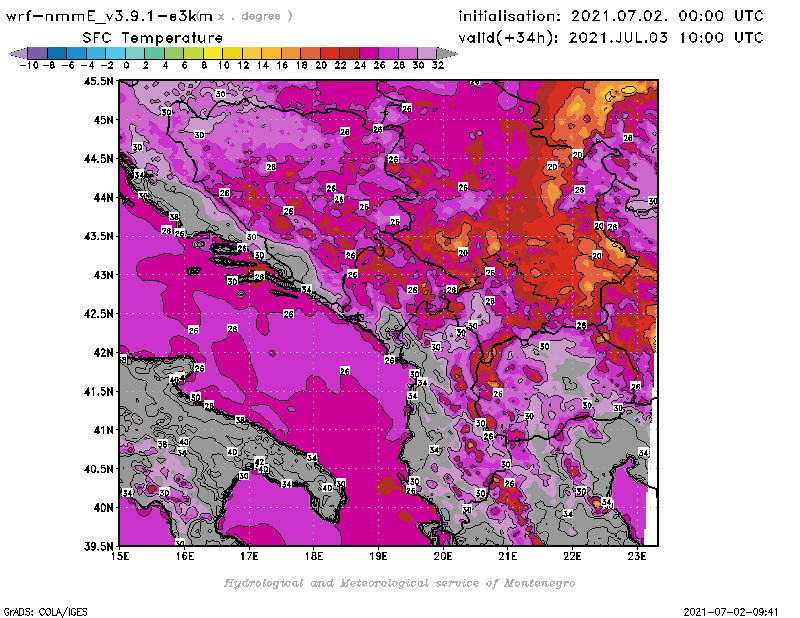Click the '45.5N' latitude label
800x618 pixels.
98,81
